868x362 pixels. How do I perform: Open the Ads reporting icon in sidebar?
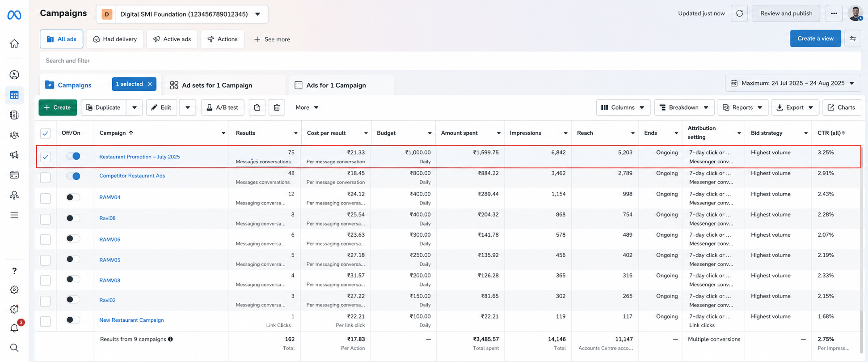coord(14,115)
